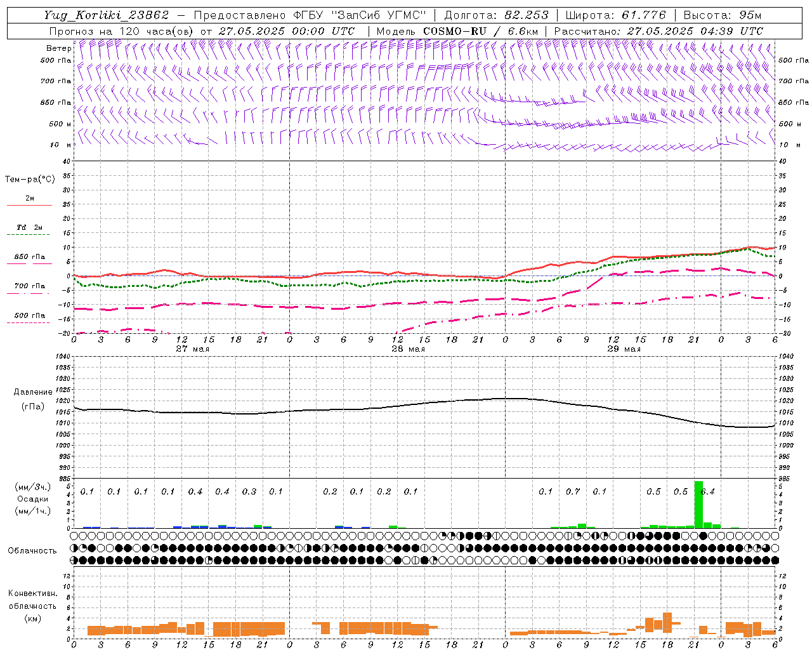Image resolution: width=812 pixels, height=650 pixels.
Task: Click the tallest orange convective cloud bar
Action: click(x=667, y=622)
